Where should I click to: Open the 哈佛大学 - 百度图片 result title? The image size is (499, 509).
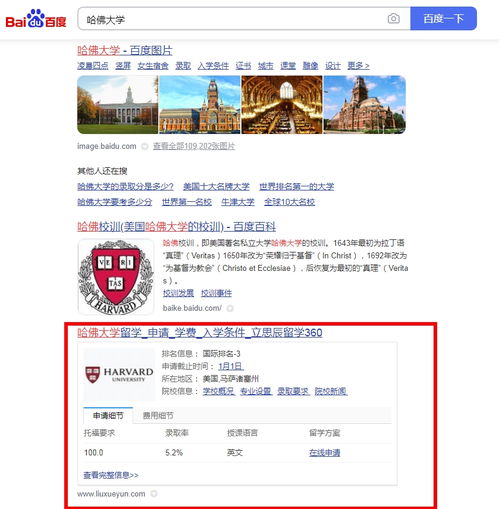(x=125, y=51)
